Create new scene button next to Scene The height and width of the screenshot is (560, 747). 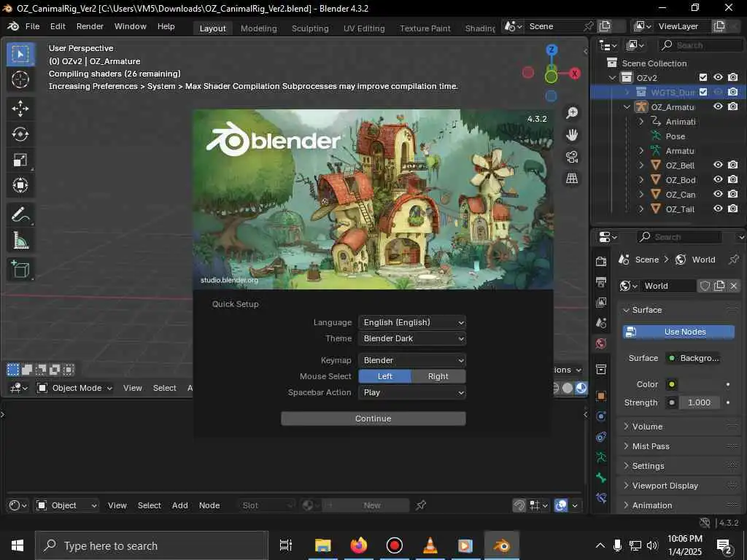pyautogui.click(x=605, y=26)
